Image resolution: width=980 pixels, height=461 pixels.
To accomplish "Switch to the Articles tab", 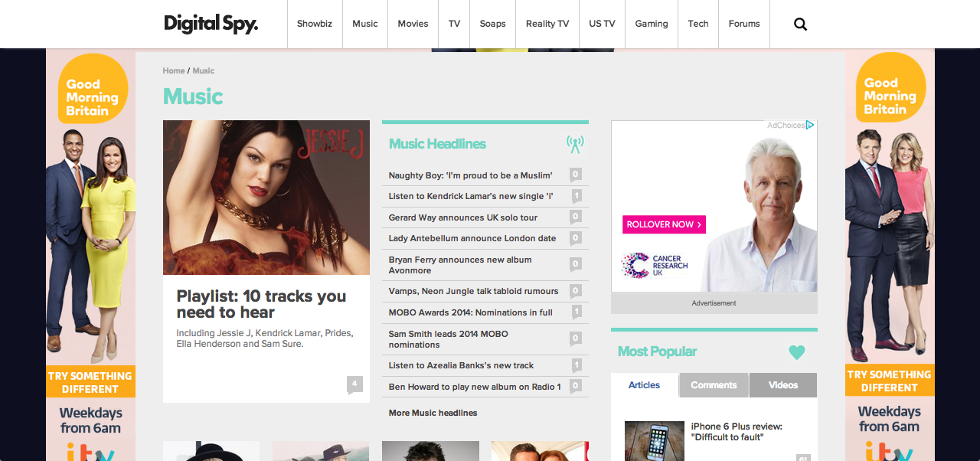I will pos(644,385).
